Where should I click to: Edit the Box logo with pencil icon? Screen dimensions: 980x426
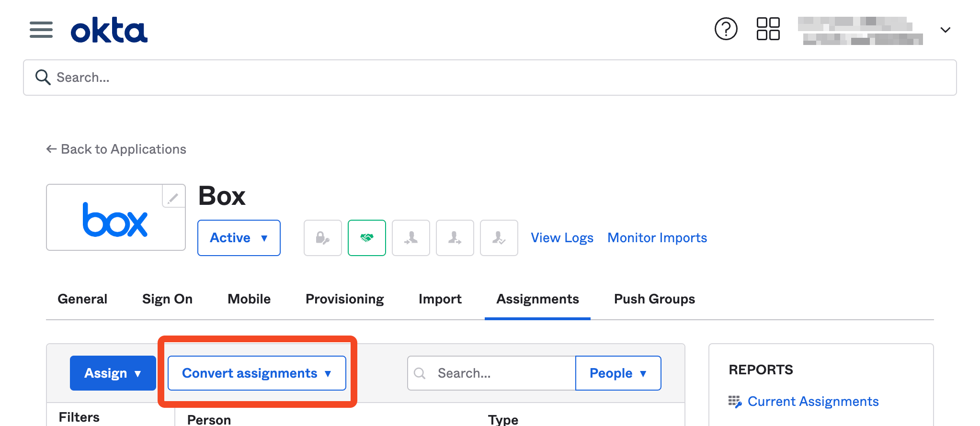tap(173, 196)
